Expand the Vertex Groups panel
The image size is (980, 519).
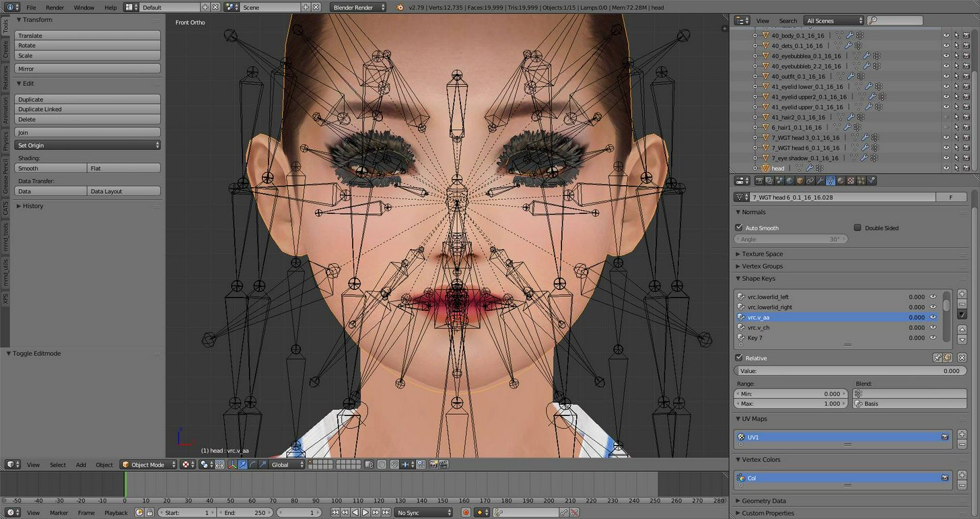tap(762, 266)
